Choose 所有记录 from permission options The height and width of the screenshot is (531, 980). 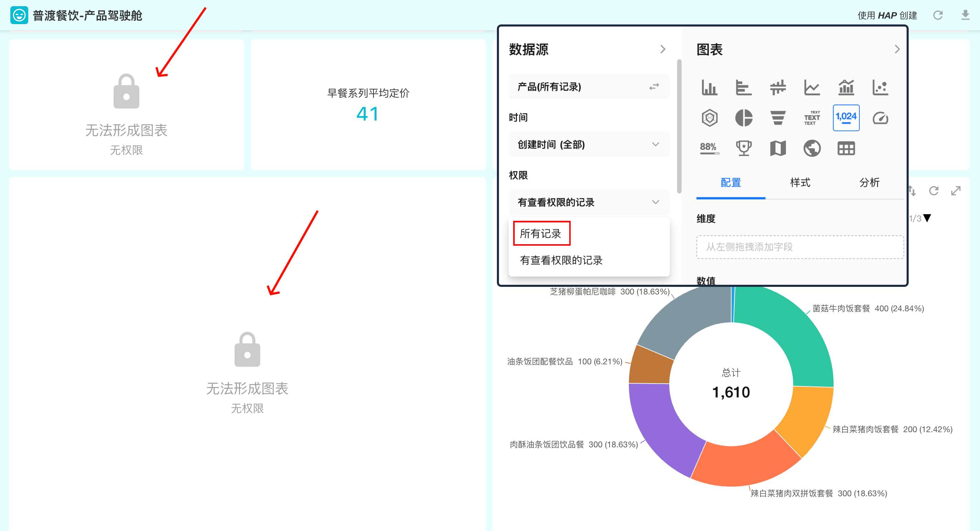[541, 233]
